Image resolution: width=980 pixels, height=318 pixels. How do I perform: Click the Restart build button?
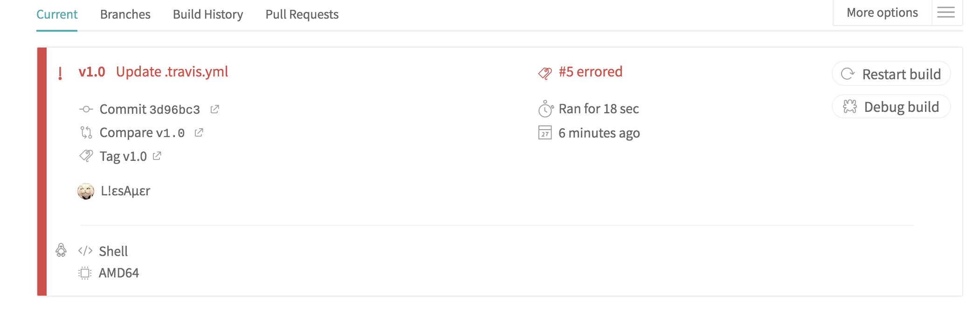pyautogui.click(x=891, y=74)
